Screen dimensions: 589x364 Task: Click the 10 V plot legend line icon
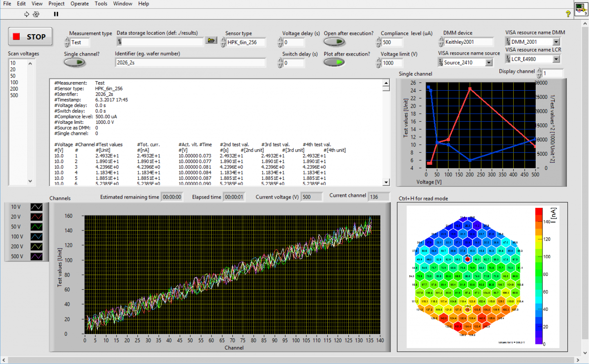[36, 207]
